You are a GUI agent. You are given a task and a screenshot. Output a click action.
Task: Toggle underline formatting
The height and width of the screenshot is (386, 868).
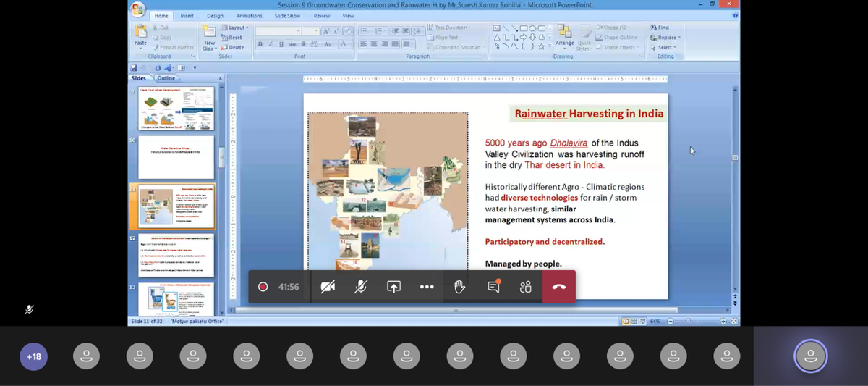click(x=280, y=44)
